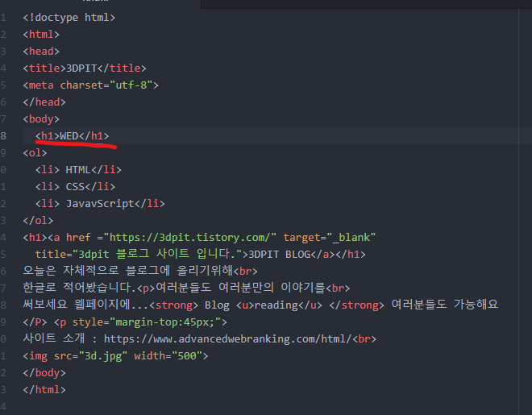Screen dimensions: 532x415
Task: Click the line starting with 오늘은 자체적으로
Action: pyautogui.click(x=140, y=271)
